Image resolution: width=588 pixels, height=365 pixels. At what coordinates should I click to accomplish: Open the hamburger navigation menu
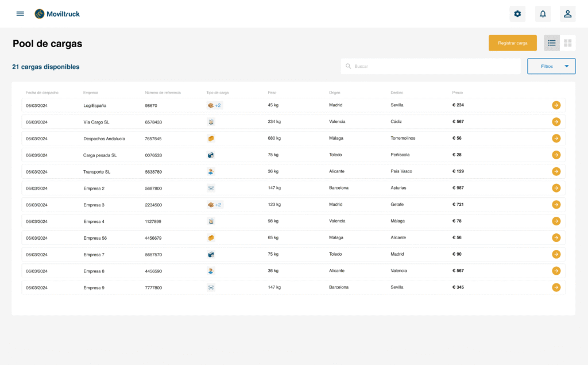tap(20, 14)
